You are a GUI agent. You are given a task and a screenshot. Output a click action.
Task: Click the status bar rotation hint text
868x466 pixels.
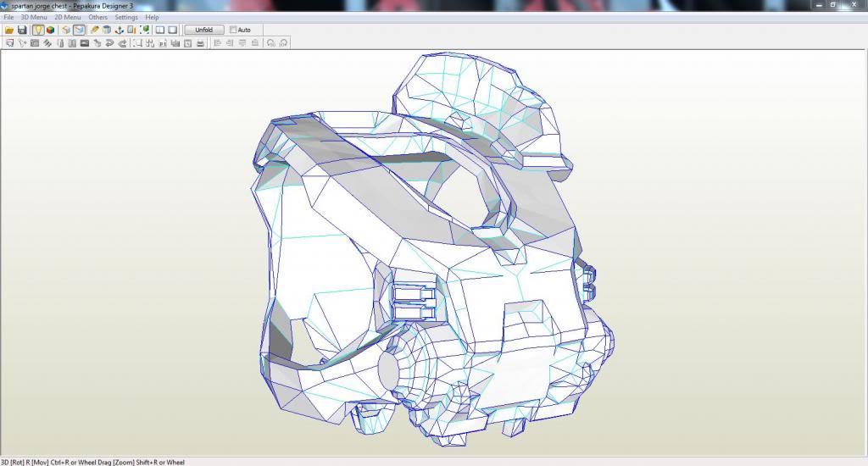coord(92,462)
